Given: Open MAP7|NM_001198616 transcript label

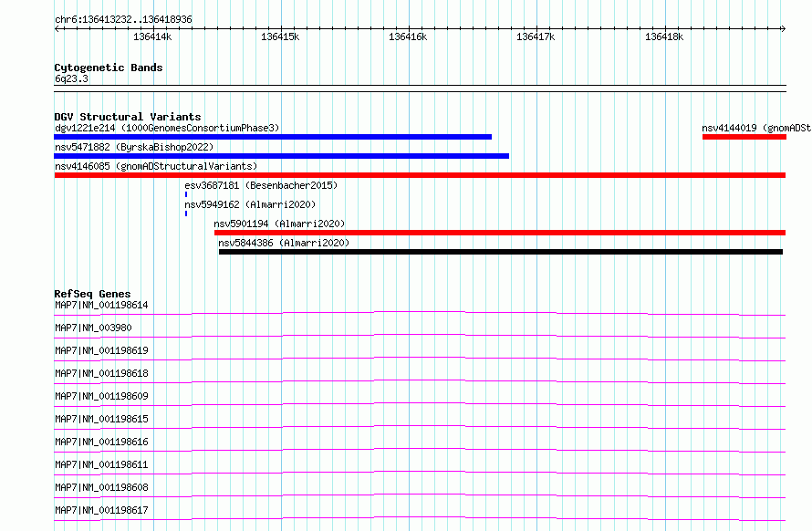Looking at the screenshot, I should (101, 442).
